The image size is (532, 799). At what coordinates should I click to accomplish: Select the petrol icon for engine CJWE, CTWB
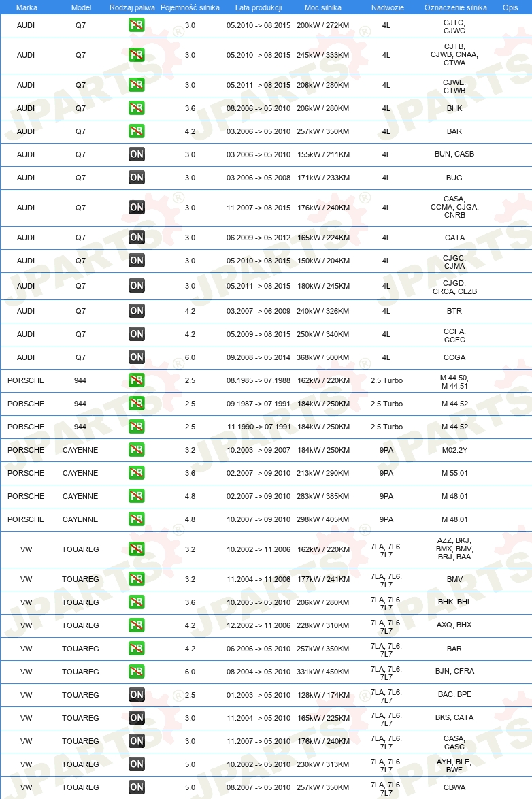[x=137, y=85]
